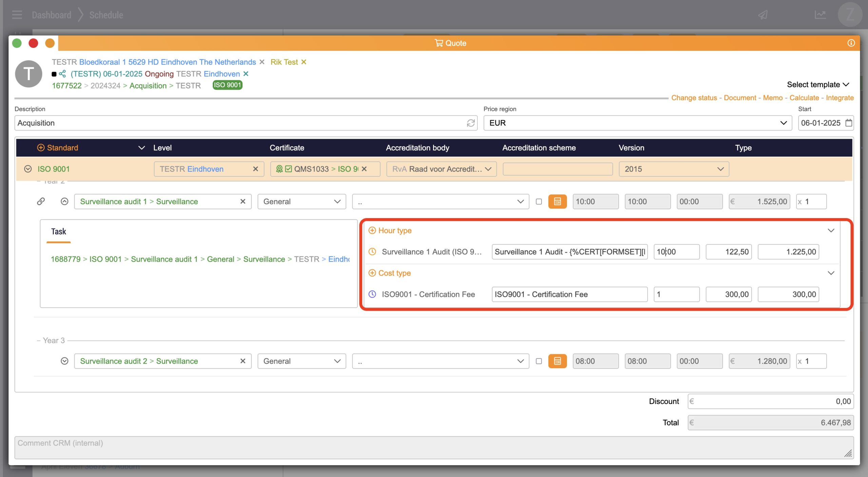This screenshot has height=477, width=868.
Task: Tick the checkbox on Surveillance audit 1 row
Action: pyautogui.click(x=539, y=202)
